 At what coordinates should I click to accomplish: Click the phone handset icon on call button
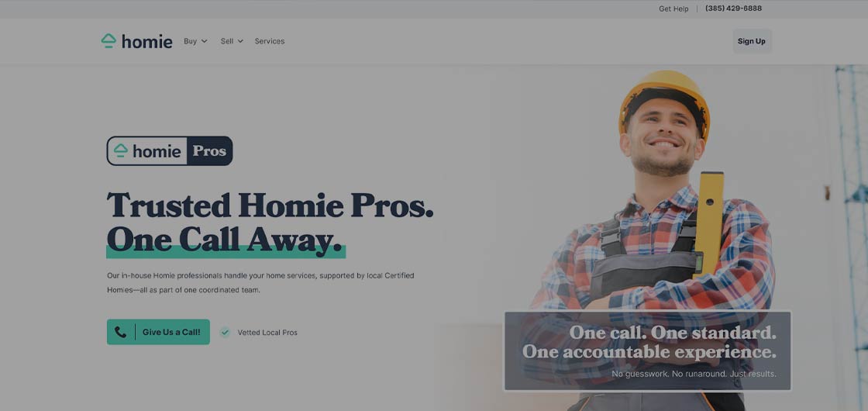[x=120, y=332]
